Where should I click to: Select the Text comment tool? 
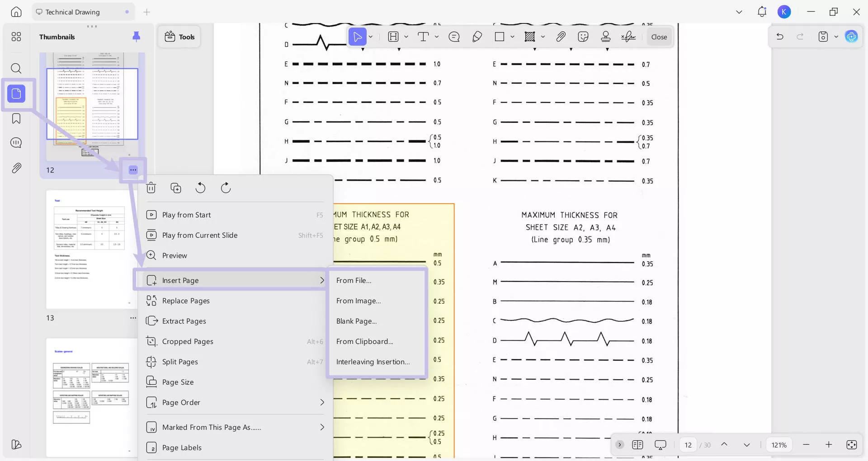pyautogui.click(x=423, y=37)
